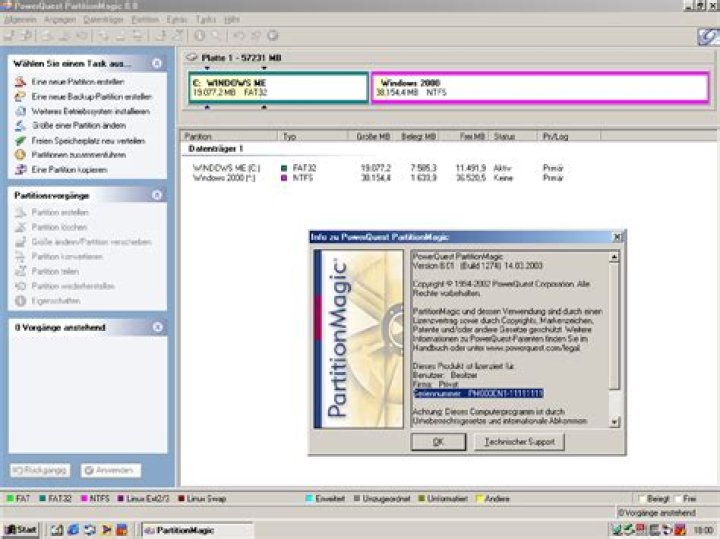Viewport: 720px width, 539px height.
Task: Click the Info dialog's scroll-down arrow
Action: tap(614, 421)
